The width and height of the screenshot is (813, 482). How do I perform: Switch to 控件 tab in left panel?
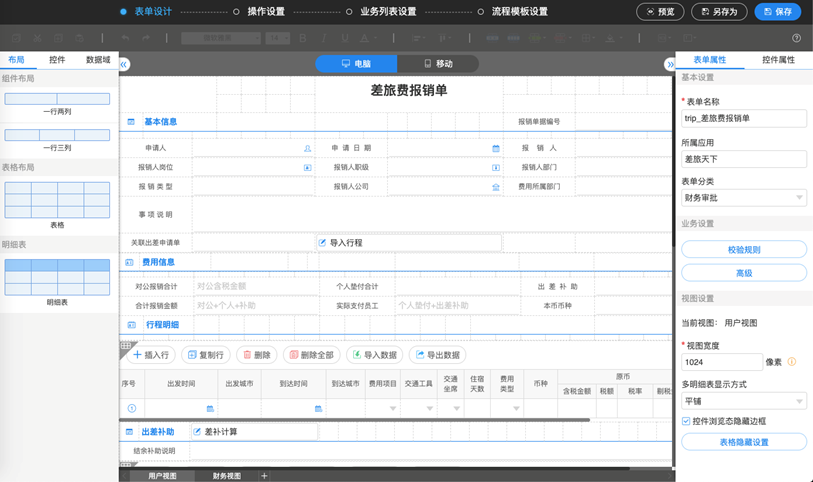coord(57,60)
